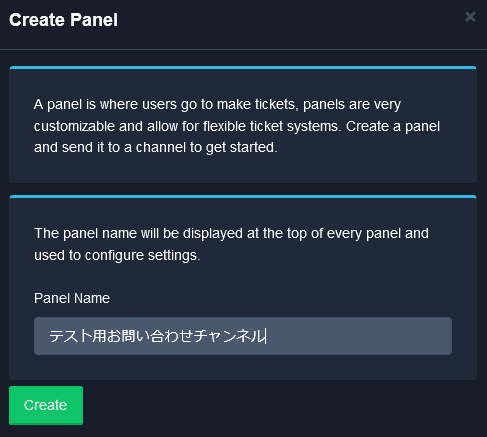Click the blank area beside the Create button
The width and height of the screenshot is (487, 437).
283,405
